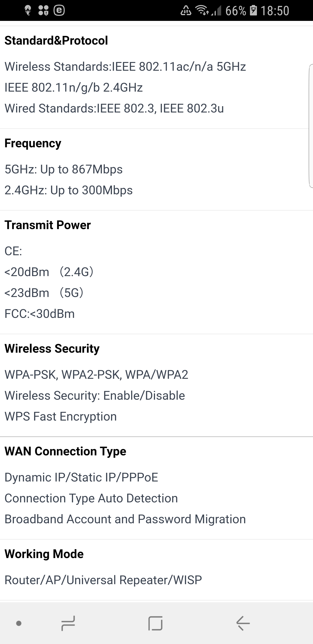Viewport: 313px width, 644px height.
Task: Tap the WPS Fast Encryption line
Action: click(x=61, y=416)
